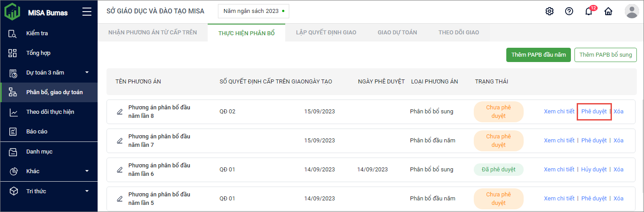Open the user avatar profile
The image size is (644, 212).
[632, 11]
